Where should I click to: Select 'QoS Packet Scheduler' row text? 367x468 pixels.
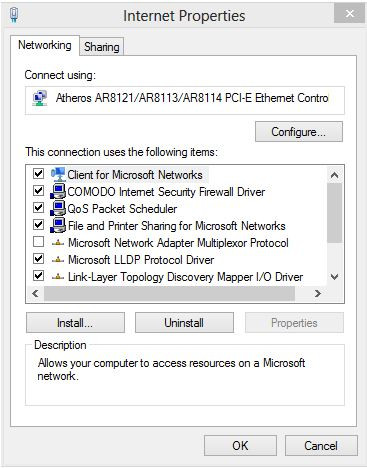(122, 209)
